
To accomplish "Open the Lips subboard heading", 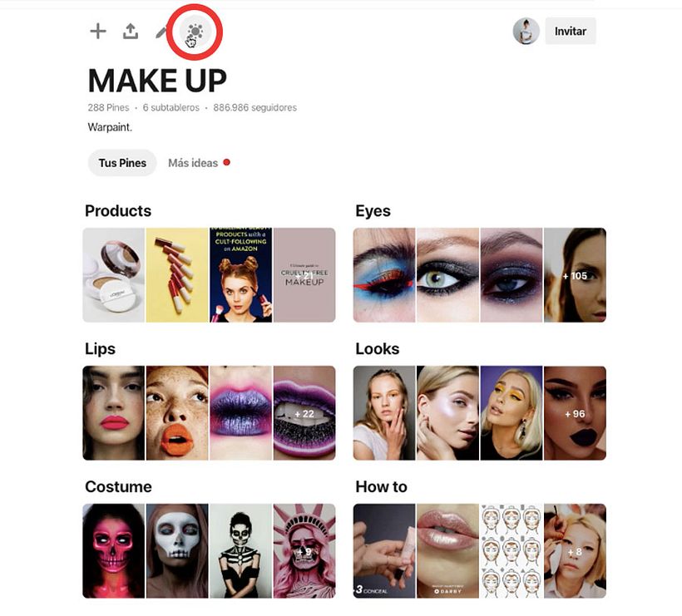I will click(x=100, y=348).
